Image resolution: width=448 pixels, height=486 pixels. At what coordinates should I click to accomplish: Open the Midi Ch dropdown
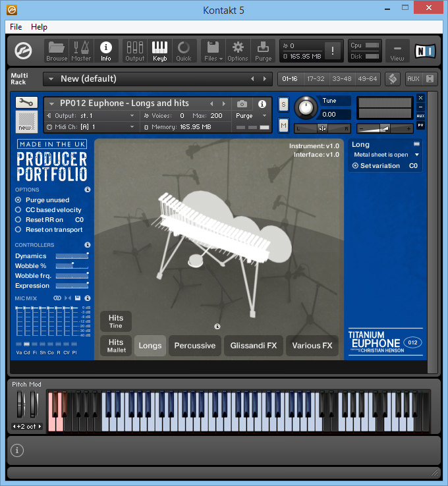pyautogui.click(x=132, y=127)
